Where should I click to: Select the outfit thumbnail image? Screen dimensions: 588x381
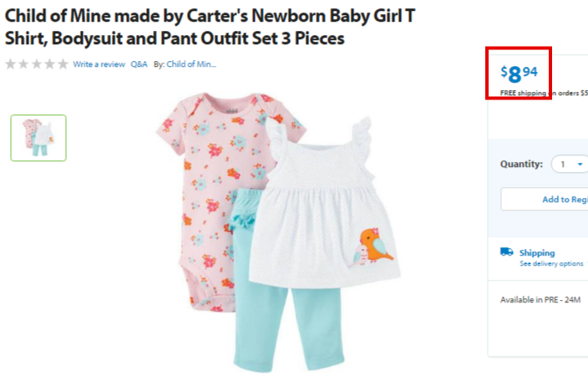38,138
